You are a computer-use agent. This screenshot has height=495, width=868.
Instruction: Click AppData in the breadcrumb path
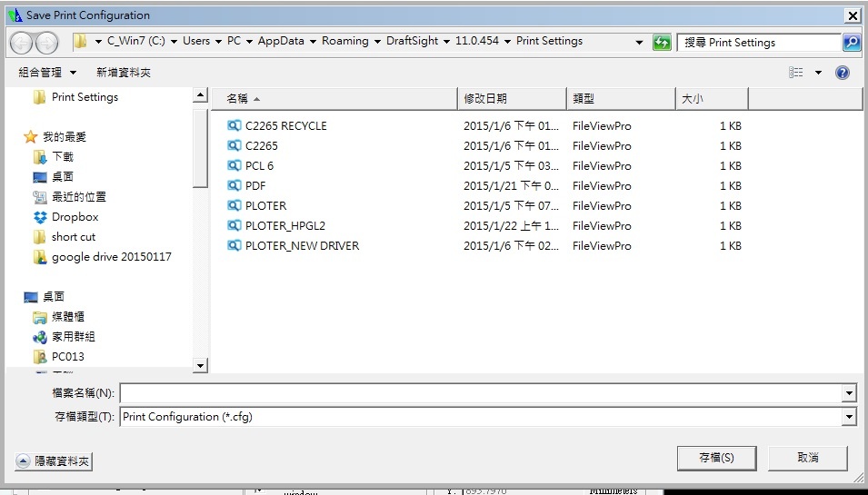[281, 41]
